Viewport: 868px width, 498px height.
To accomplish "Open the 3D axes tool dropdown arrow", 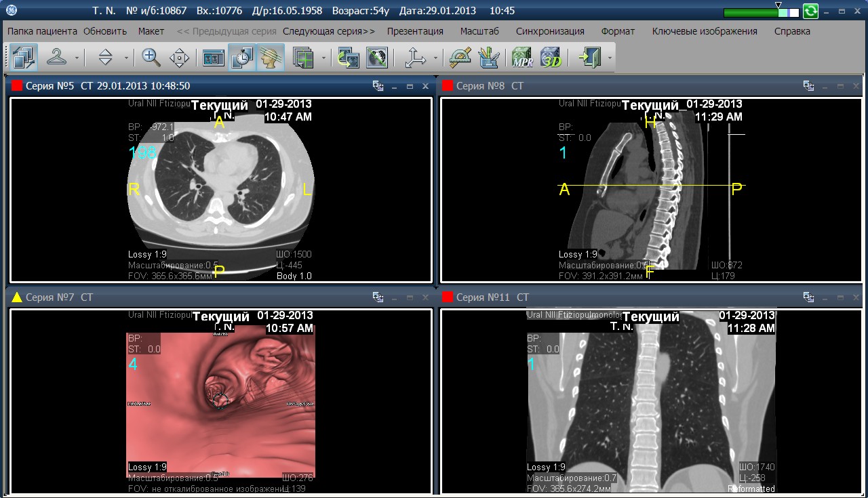I will tap(435, 58).
